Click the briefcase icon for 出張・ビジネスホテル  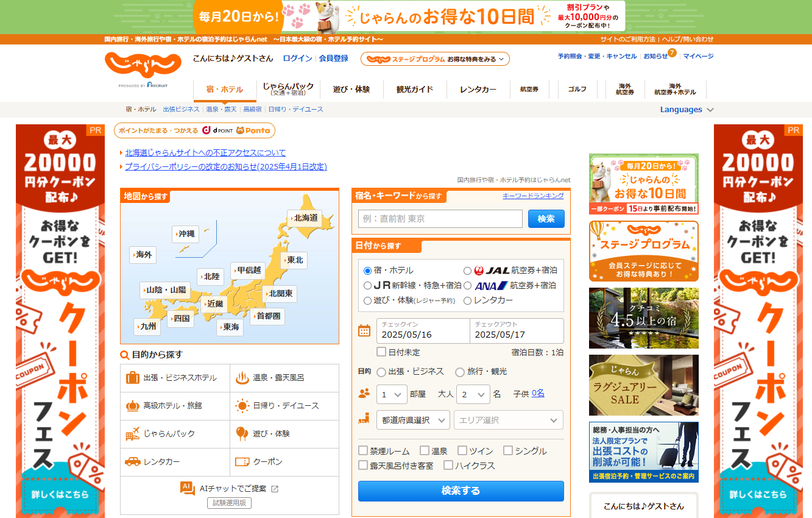(132, 378)
